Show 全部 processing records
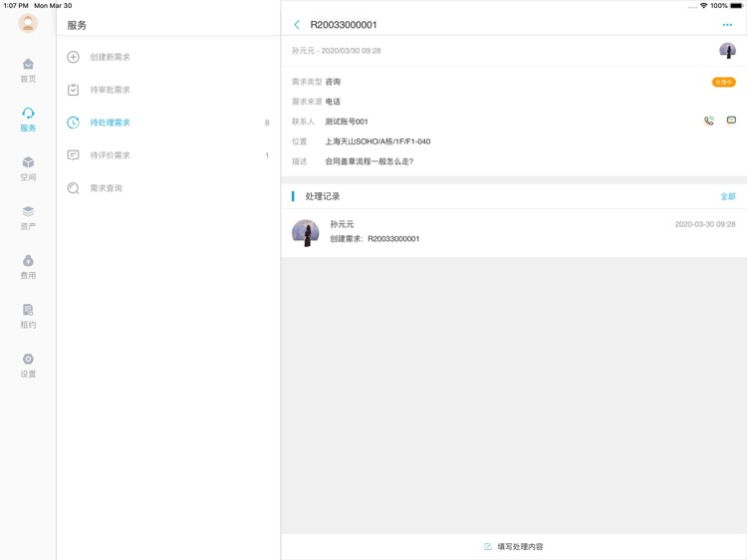The height and width of the screenshot is (560, 747). tap(728, 196)
